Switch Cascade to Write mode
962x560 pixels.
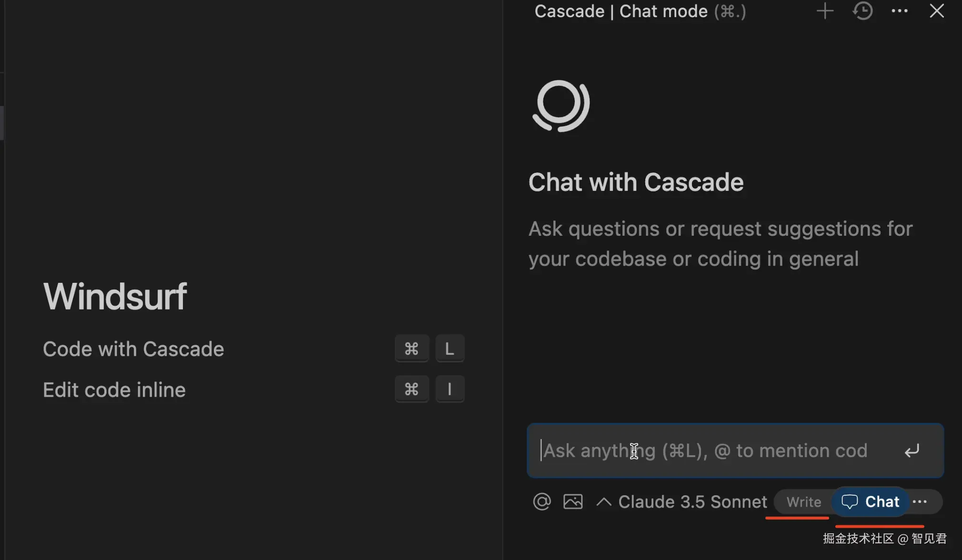coord(803,502)
